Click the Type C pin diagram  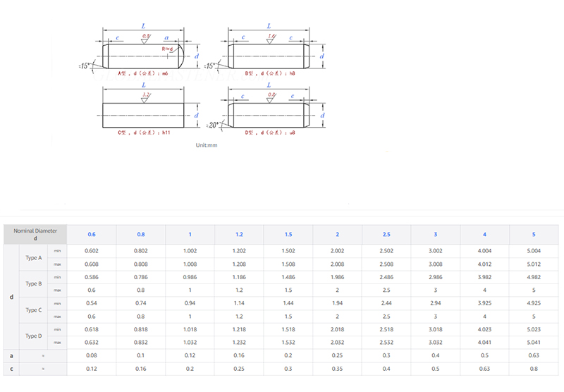click(x=144, y=113)
